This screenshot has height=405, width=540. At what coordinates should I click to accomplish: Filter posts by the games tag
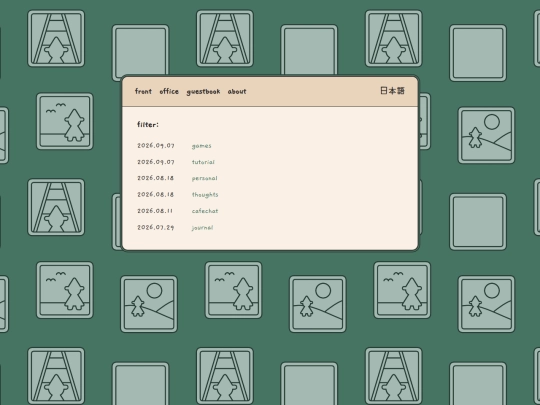(x=201, y=146)
